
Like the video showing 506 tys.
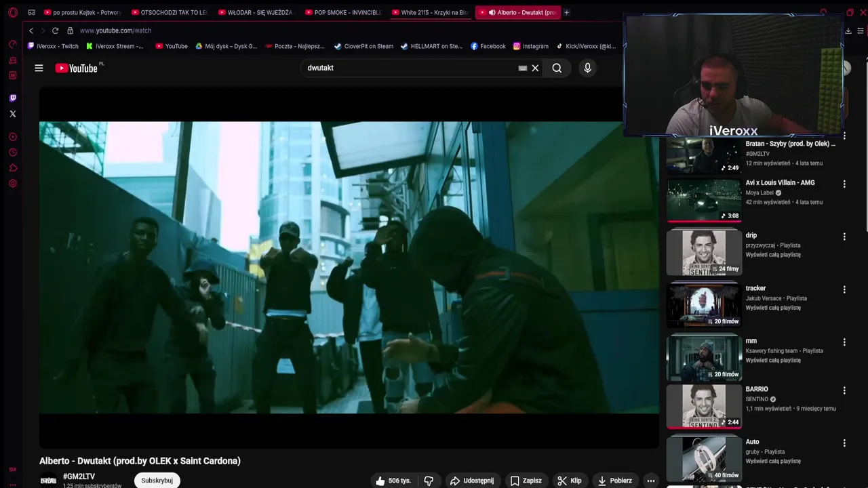[x=394, y=481]
